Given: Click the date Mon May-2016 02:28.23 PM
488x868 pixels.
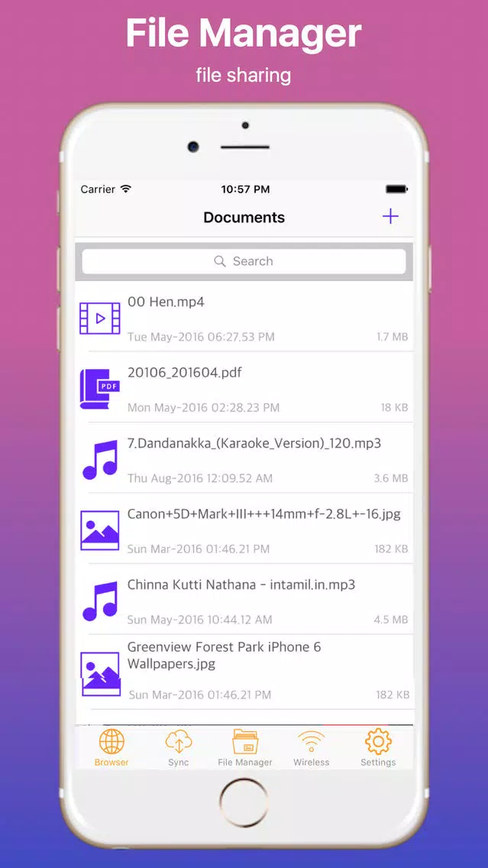Looking at the screenshot, I should coord(203,407).
